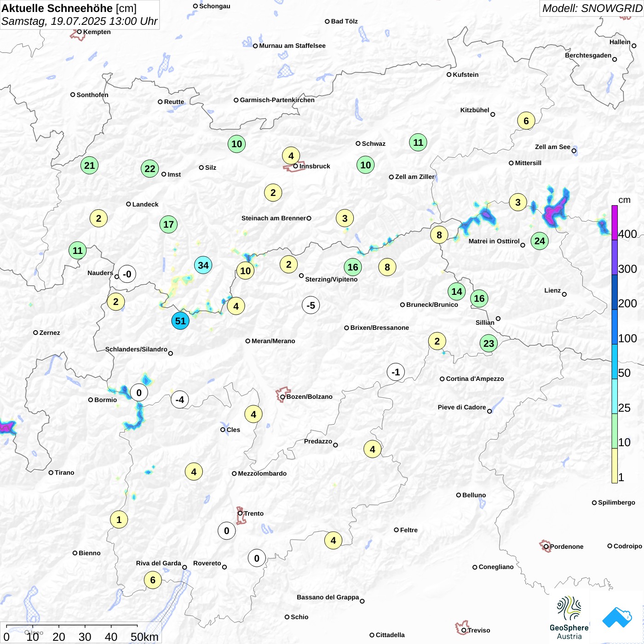Select the station marker 11 near Schwaz
This screenshot has height=644, width=644.
coord(418,142)
